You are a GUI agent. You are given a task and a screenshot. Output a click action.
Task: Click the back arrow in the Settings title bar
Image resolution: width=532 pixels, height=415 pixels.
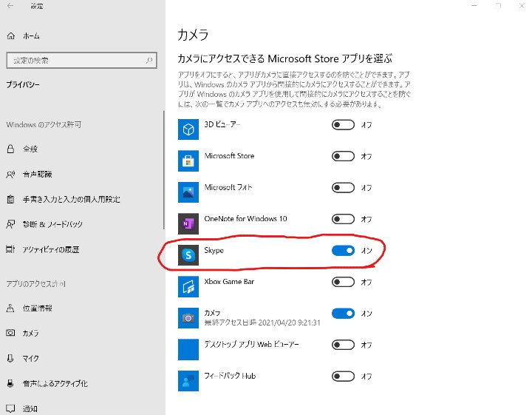(x=10, y=5)
